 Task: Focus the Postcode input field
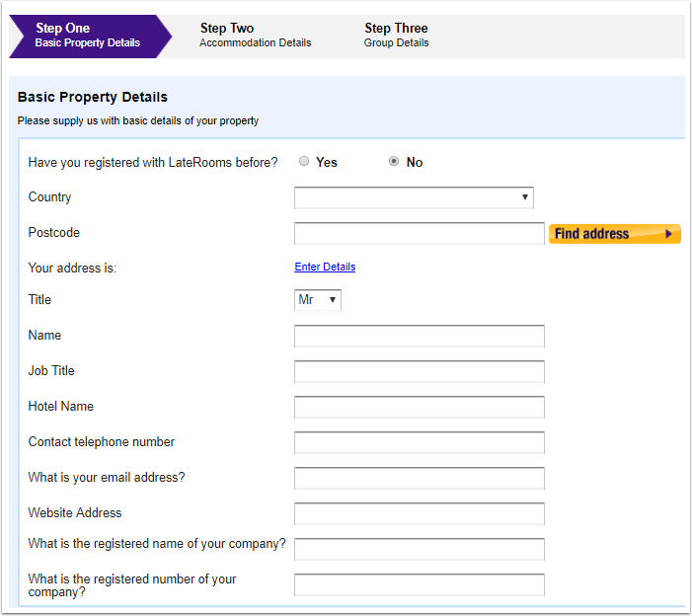click(x=420, y=233)
